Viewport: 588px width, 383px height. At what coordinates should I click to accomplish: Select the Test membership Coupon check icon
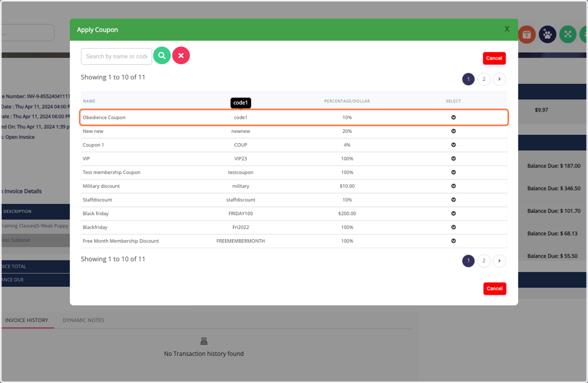pos(453,173)
